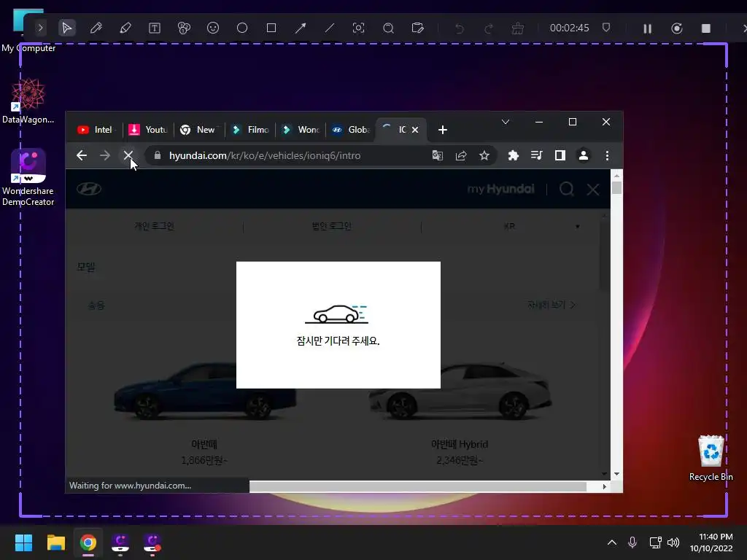Translate this page icon
Screen dimensions: 747x560
point(438,155)
